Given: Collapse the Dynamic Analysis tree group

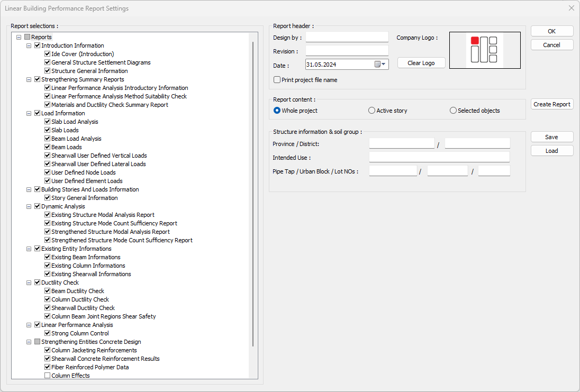Looking at the screenshot, I should 29,206.
